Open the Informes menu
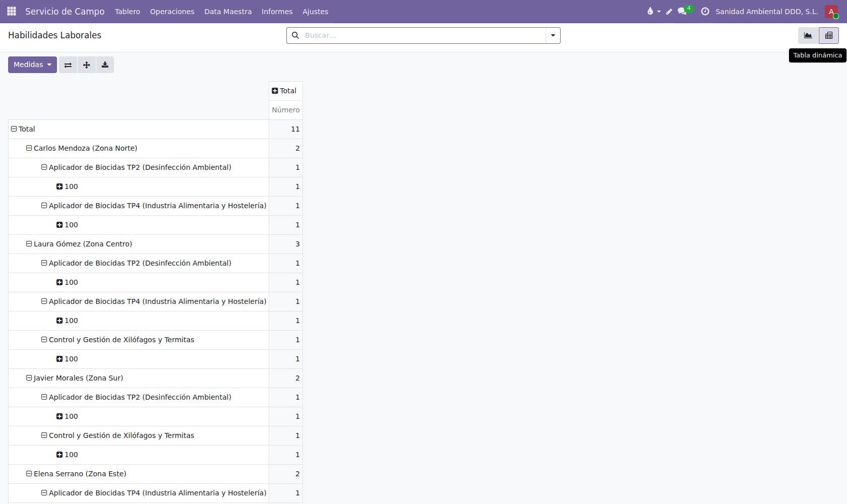 pyautogui.click(x=277, y=11)
